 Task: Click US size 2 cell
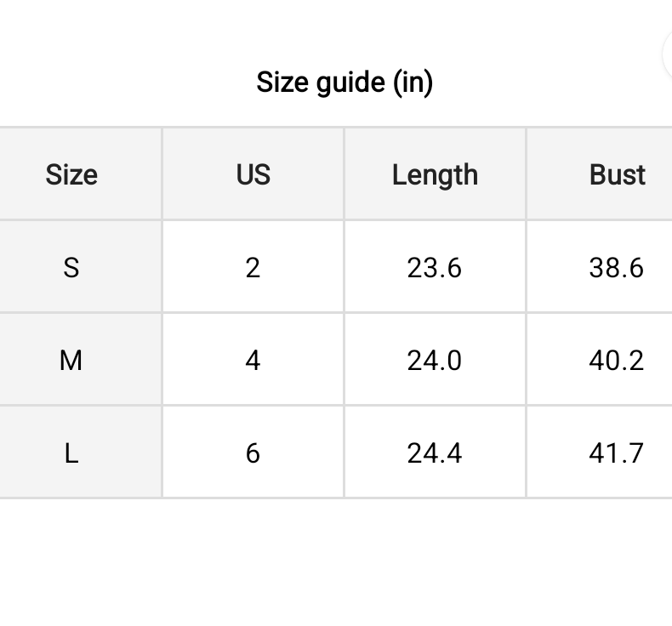tap(253, 268)
